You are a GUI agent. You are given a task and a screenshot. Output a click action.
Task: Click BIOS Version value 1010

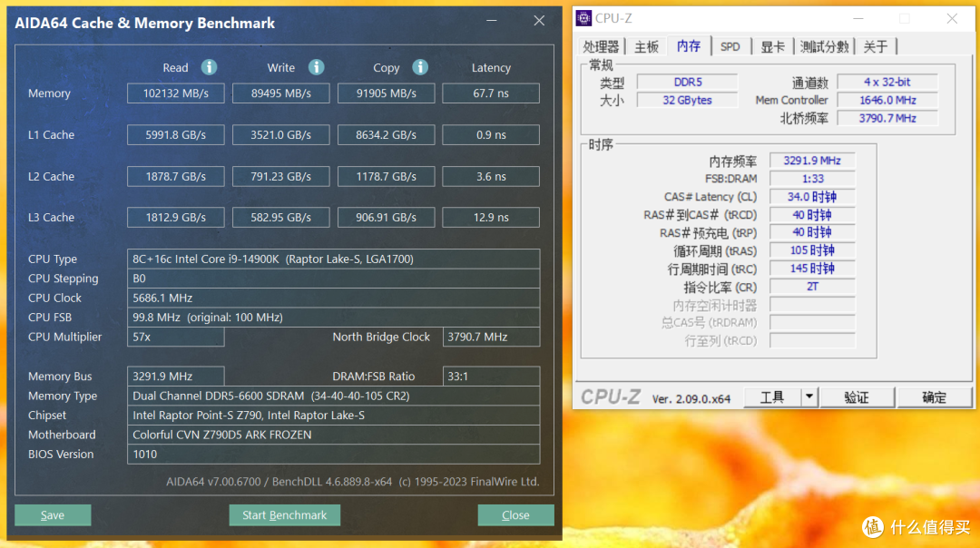333,455
